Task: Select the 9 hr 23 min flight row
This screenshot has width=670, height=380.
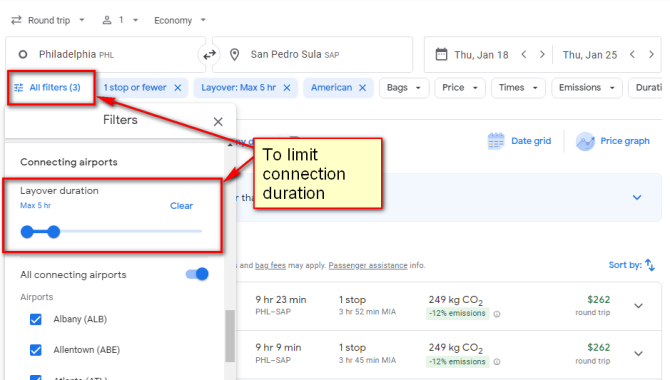Action: [x=449, y=306]
